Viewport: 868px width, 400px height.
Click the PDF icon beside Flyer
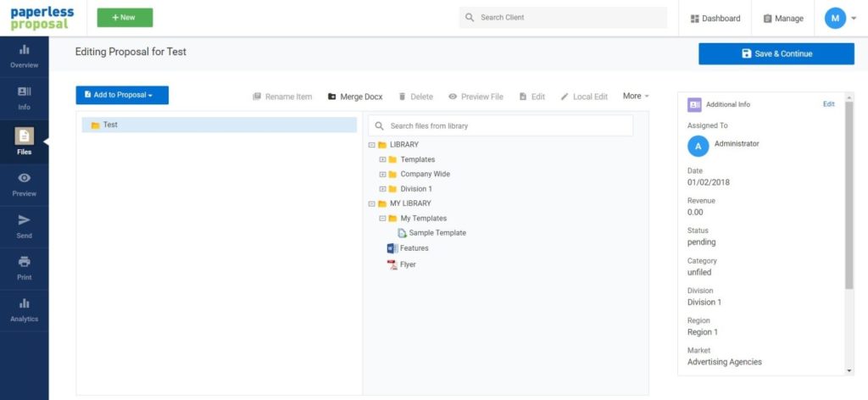click(x=392, y=265)
